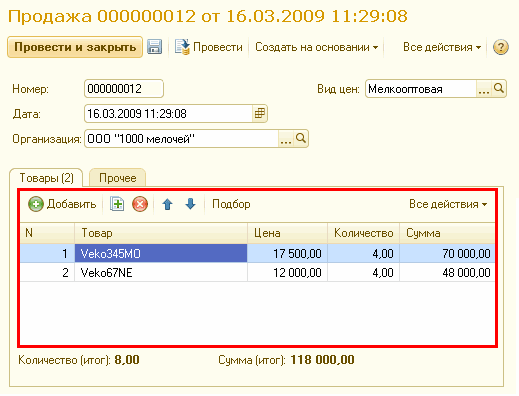
Task: Click the copy row icon with green plus
Action: (x=117, y=204)
